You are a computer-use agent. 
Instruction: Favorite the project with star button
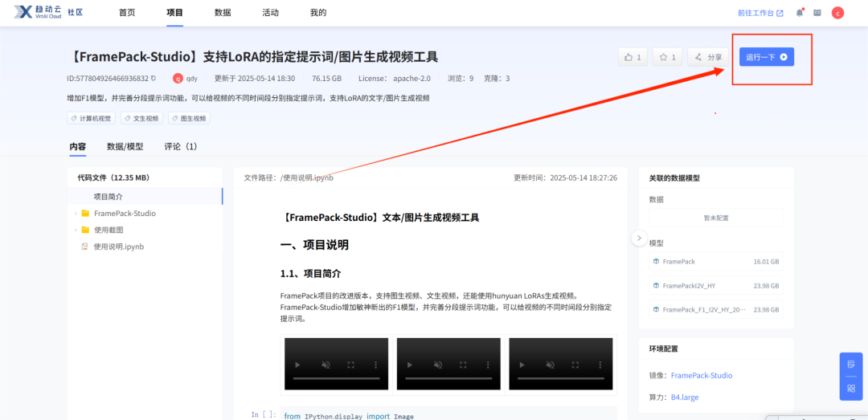(x=668, y=57)
